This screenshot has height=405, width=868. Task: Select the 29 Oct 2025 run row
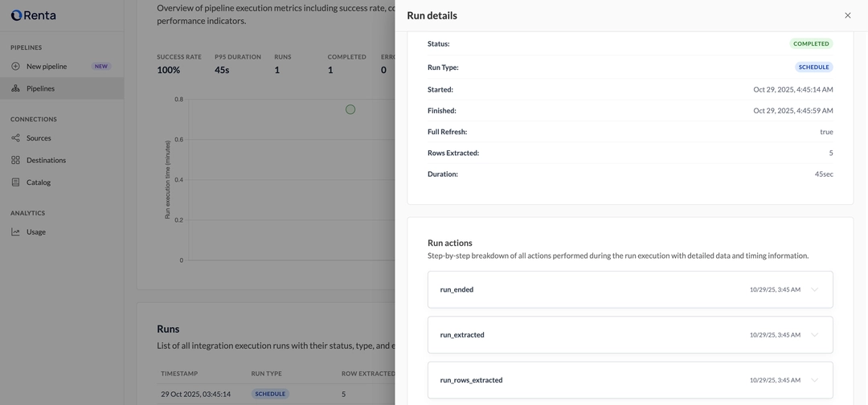click(x=195, y=395)
